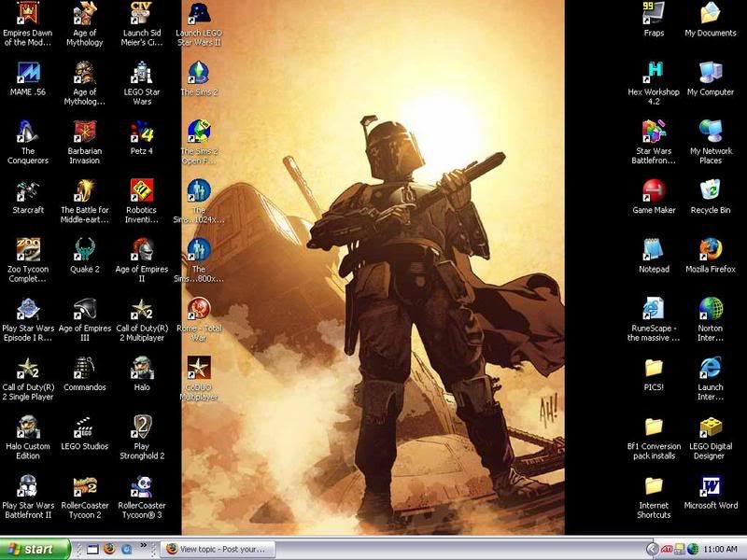Click The Conquerors shortcut

pos(28,142)
